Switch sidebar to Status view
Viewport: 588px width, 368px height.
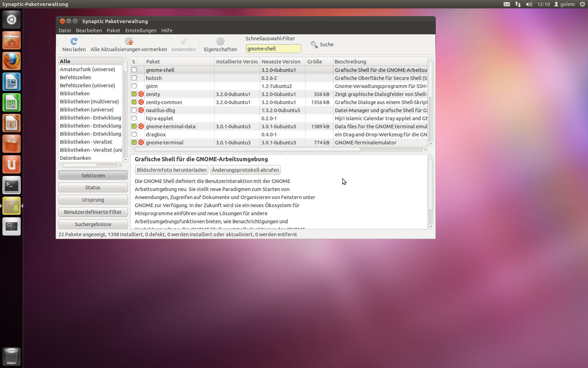[x=93, y=187]
